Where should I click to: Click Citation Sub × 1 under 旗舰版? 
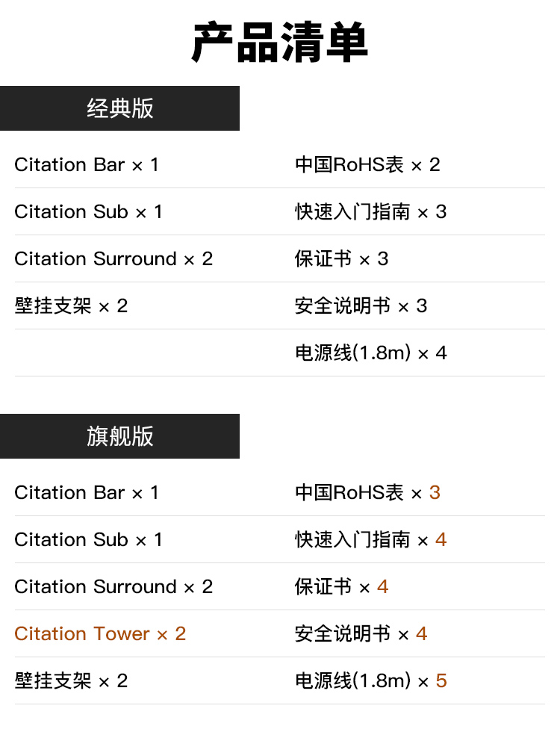[x=88, y=539]
